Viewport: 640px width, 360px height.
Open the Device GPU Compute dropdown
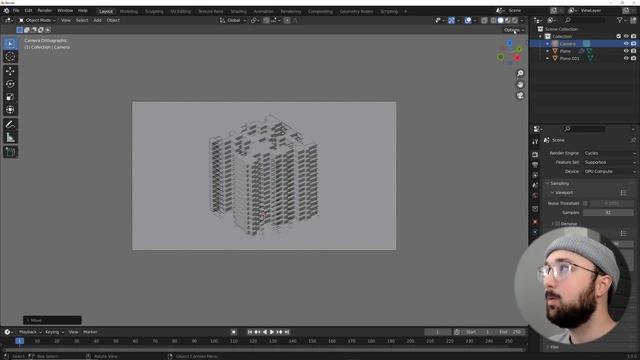click(x=610, y=172)
